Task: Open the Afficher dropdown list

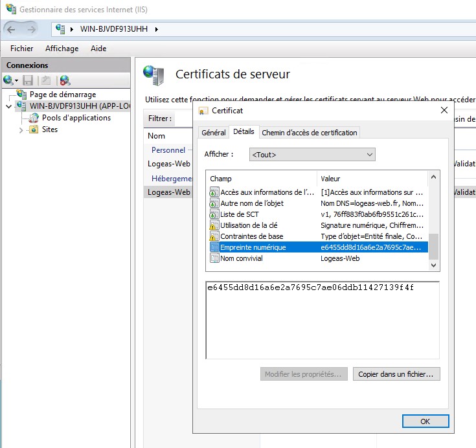Action: [312, 154]
